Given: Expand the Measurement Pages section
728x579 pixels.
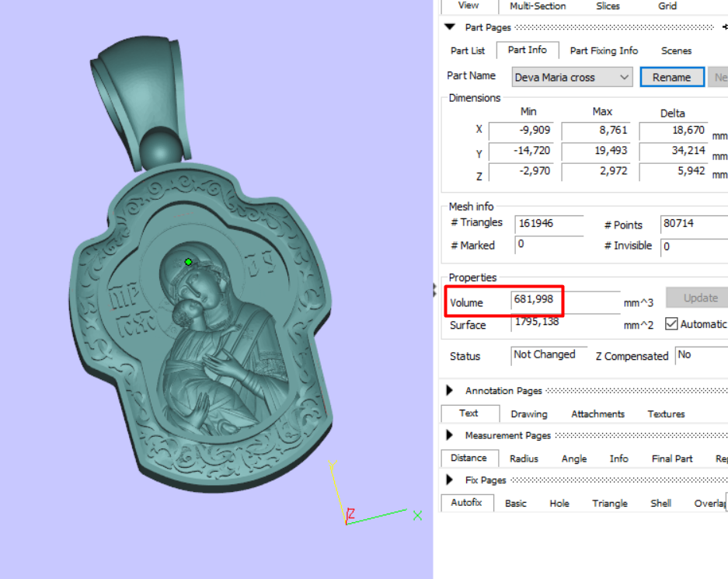Looking at the screenshot, I should coord(449,435).
